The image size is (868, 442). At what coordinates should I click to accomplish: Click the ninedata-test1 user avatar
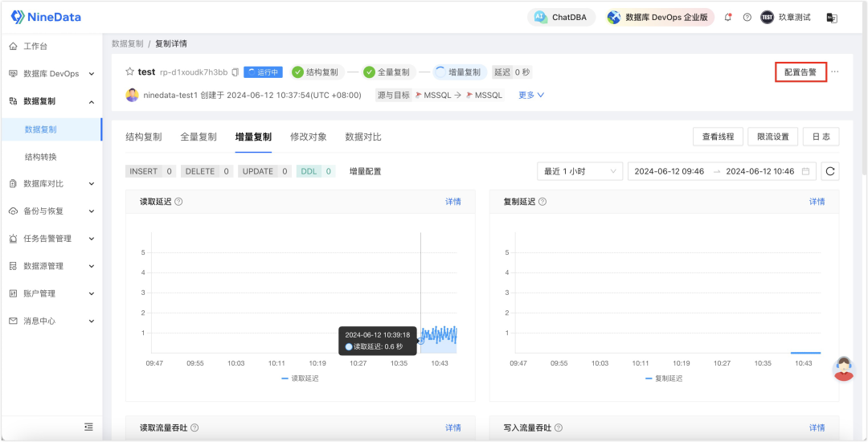(x=133, y=95)
